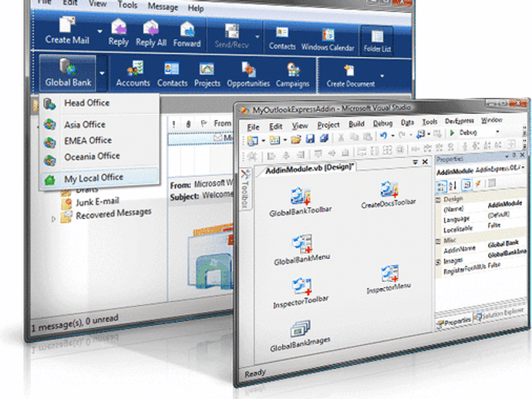Click the Save All icon in Visual Studio

(x=325, y=138)
